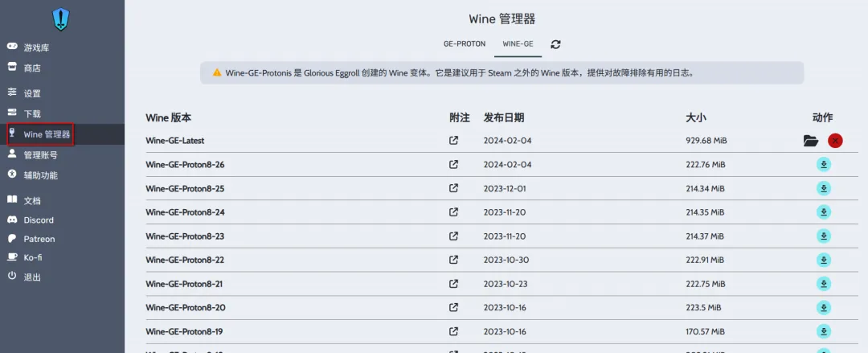Click the 223.5 MiB size value
Viewport: 868px width, 353px height.
tap(703, 307)
